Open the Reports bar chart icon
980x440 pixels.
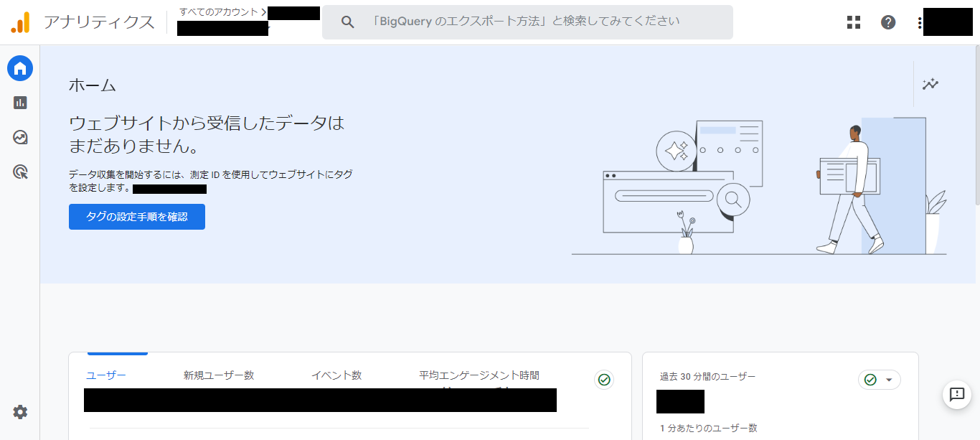click(x=20, y=103)
